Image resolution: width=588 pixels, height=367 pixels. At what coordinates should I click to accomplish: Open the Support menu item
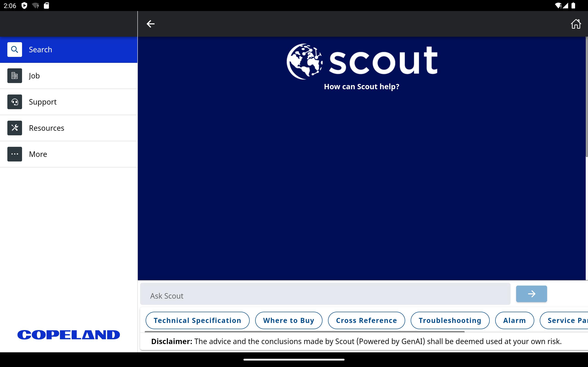(x=68, y=102)
